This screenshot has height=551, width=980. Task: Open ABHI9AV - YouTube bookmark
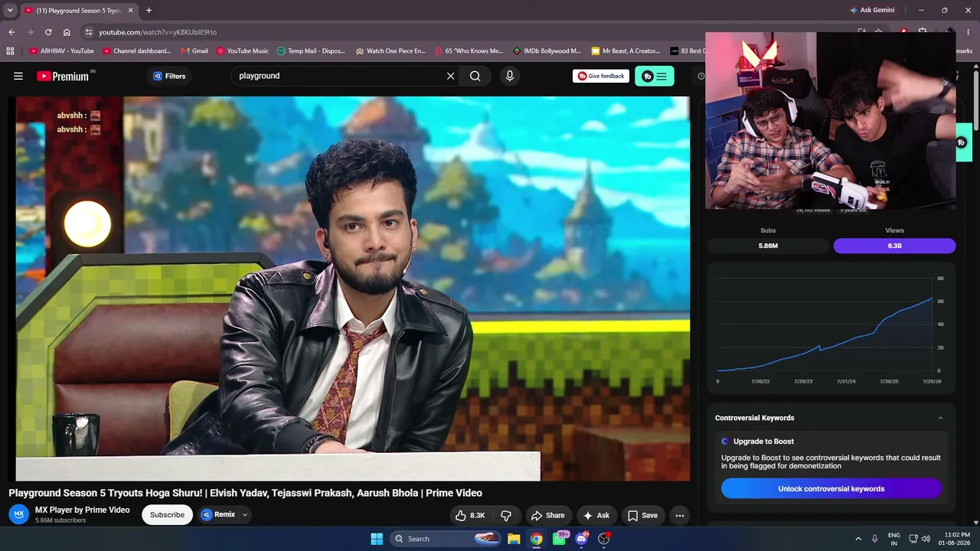point(61,51)
